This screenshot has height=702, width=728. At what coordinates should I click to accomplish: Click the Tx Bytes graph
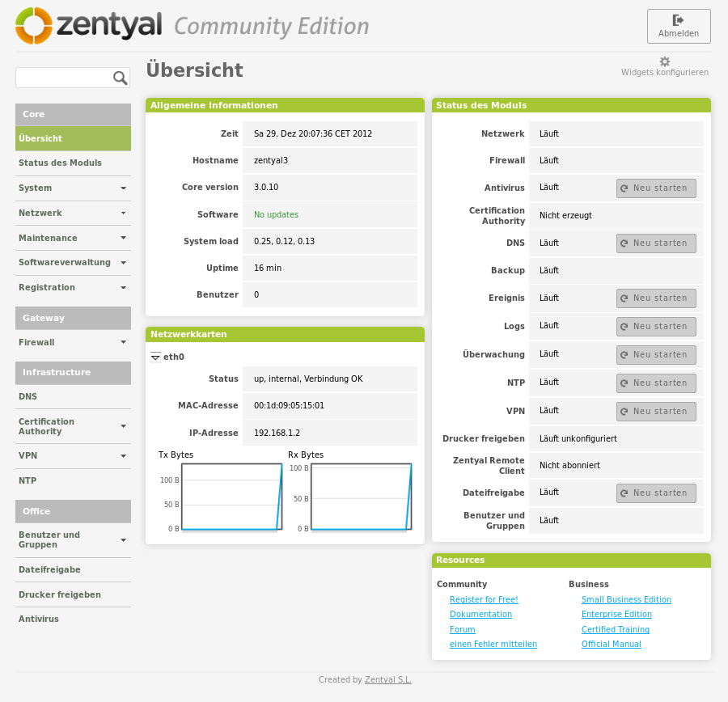231,497
